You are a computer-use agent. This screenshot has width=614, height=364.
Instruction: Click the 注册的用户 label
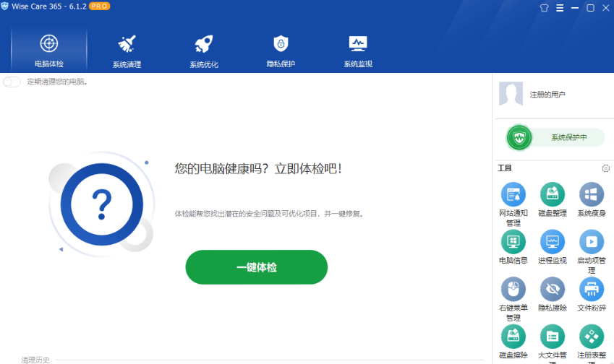click(547, 95)
